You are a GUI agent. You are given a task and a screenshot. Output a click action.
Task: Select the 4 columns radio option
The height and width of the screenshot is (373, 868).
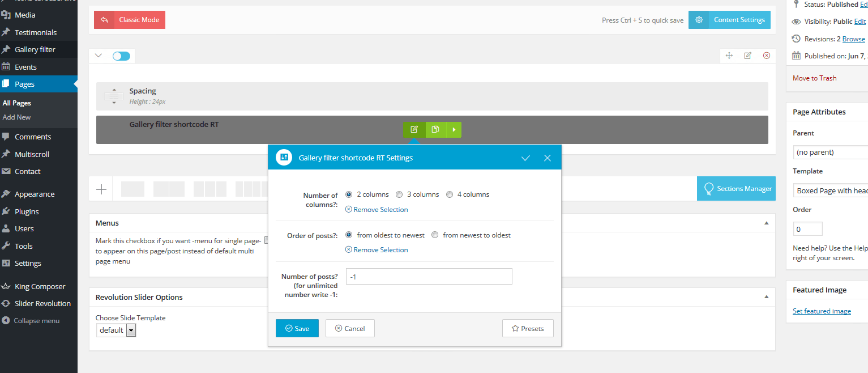point(450,194)
